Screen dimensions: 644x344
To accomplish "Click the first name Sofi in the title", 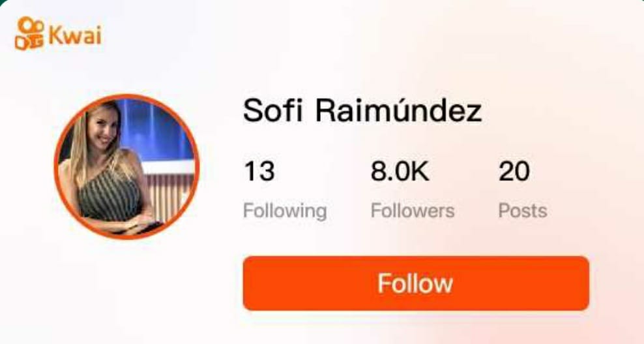I will click(272, 110).
